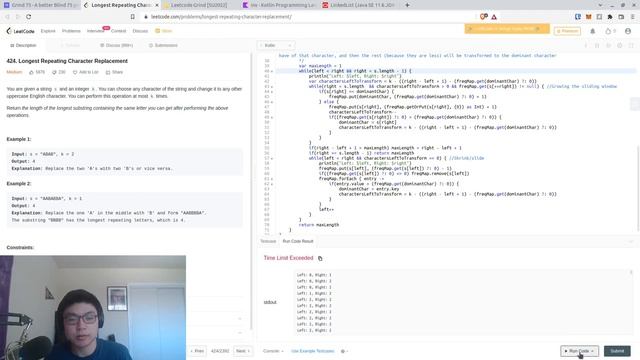
Task: Switch to the Testcase tab
Action: (268, 241)
